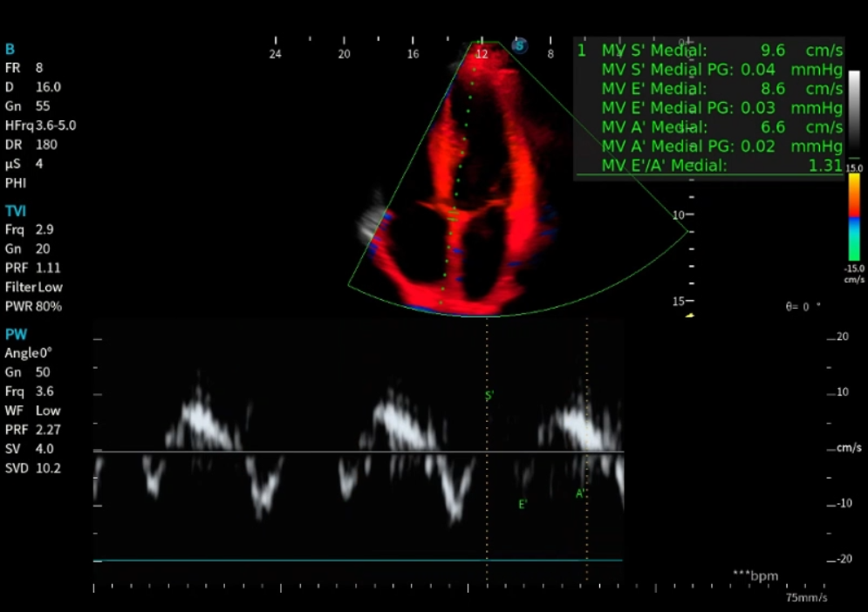Click the 'Gn 20' TVI gain
This screenshot has width=868, height=612.
pos(28,249)
